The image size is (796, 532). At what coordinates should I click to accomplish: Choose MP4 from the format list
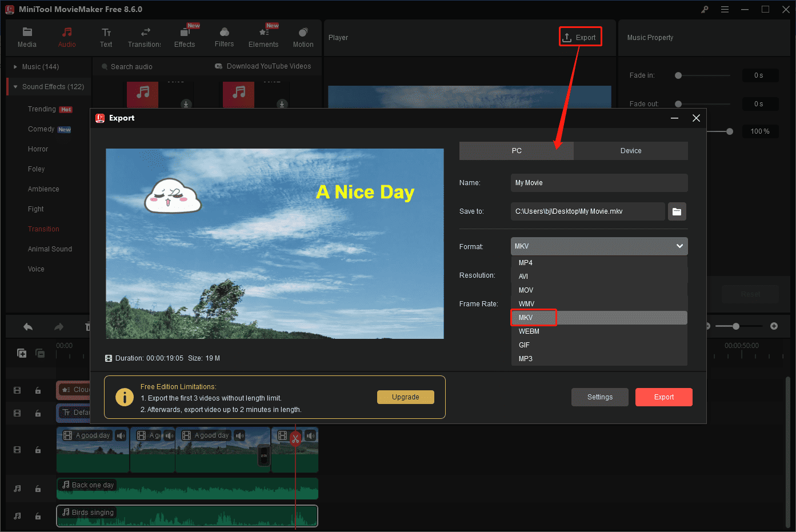point(599,263)
